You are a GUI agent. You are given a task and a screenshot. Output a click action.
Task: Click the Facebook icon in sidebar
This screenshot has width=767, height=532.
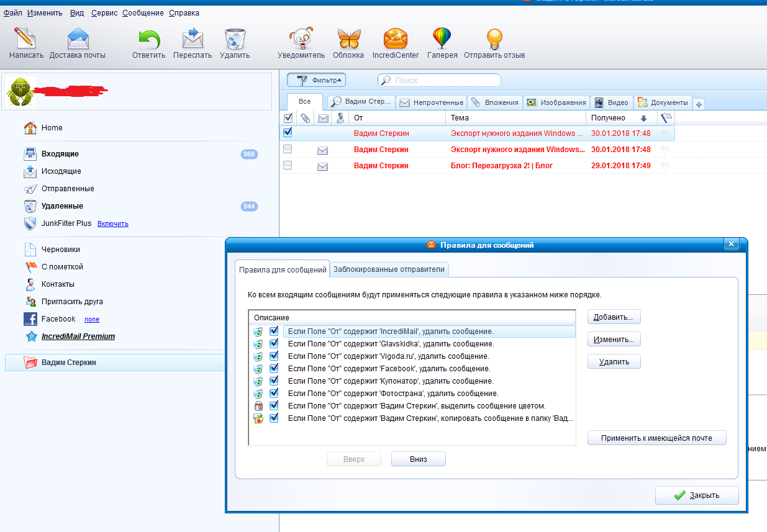coord(30,319)
